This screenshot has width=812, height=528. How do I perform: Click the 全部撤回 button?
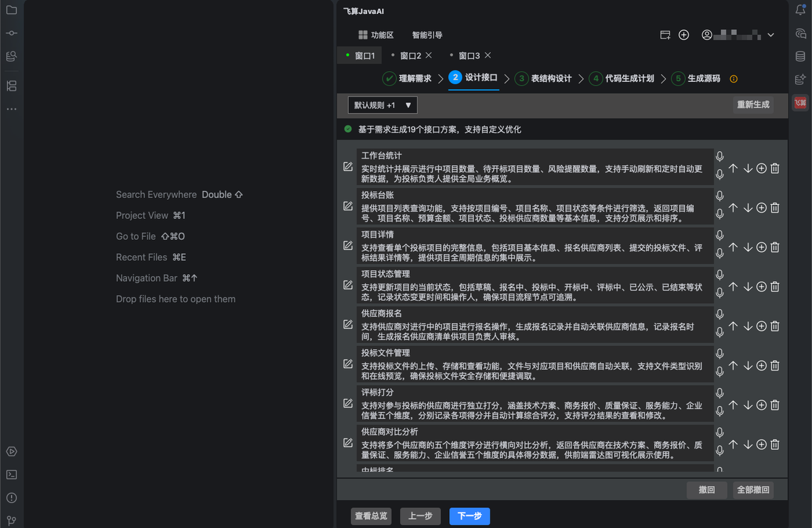pyautogui.click(x=753, y=490)
